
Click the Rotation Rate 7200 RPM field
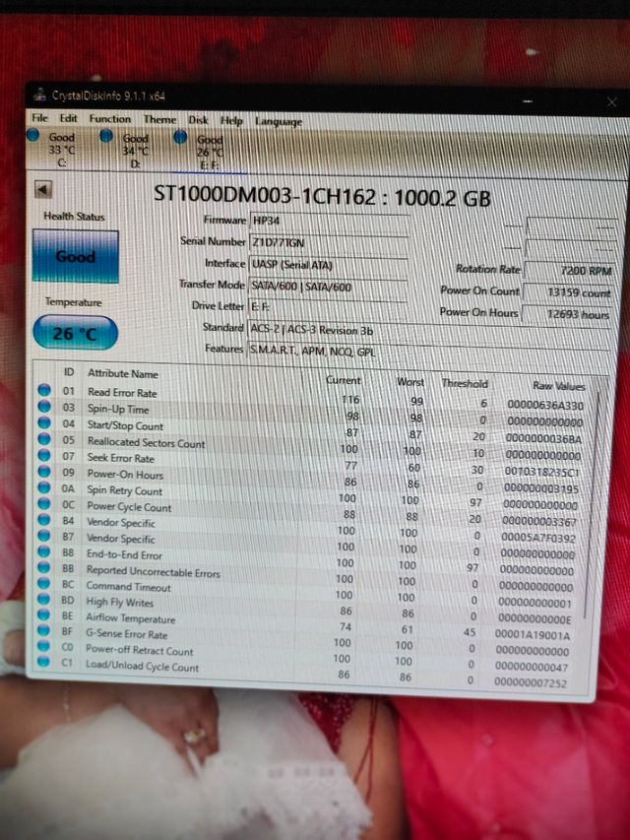tap(570, 271)
